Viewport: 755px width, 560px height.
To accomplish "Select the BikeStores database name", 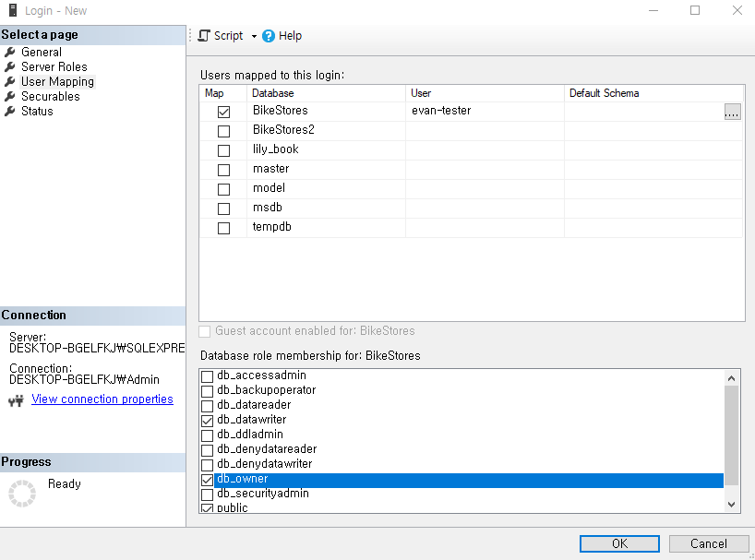I will 281,111.
